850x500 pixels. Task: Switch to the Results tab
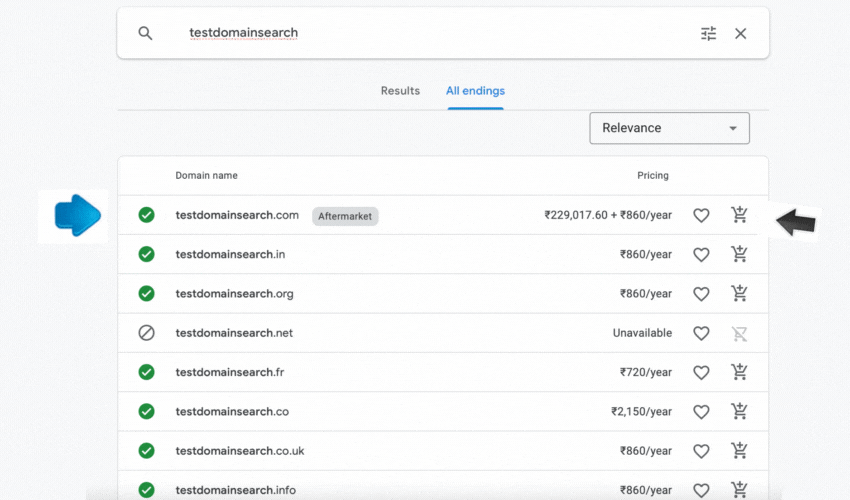pos(400,91)
